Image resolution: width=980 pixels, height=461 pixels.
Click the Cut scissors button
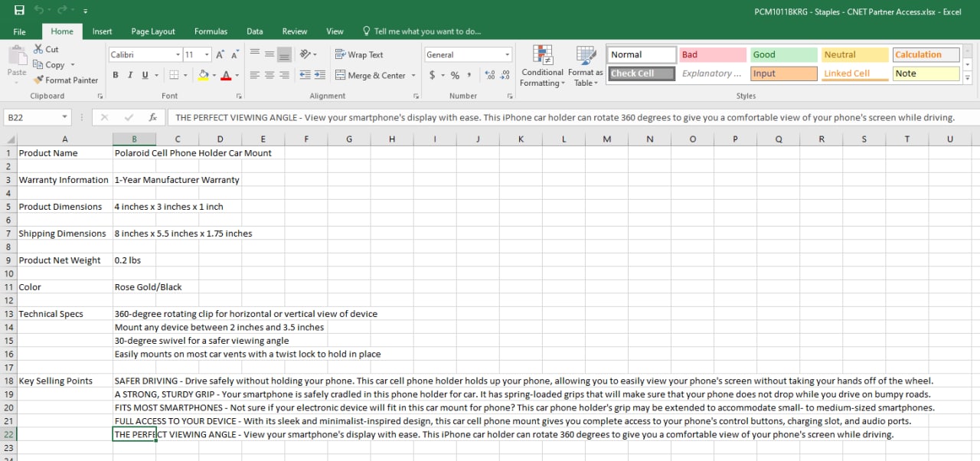[x=46, y=49]
